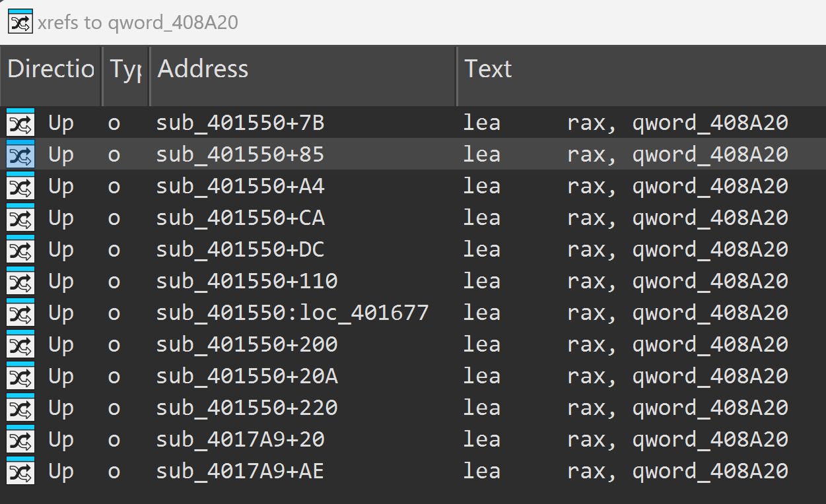This screenshot has height=504, width=826.
Task: Click the window title bar xrefs icon
Action: [x=20, y=22]
